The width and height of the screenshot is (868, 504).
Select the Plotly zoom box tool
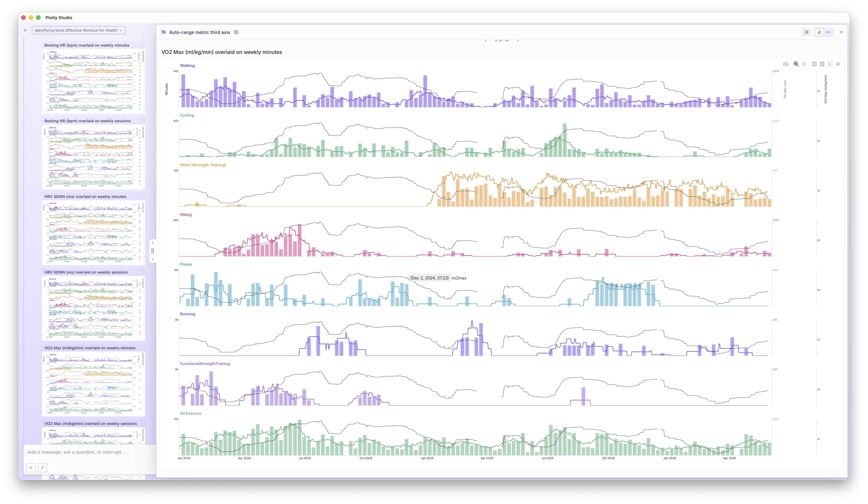[x=796, y=64]
